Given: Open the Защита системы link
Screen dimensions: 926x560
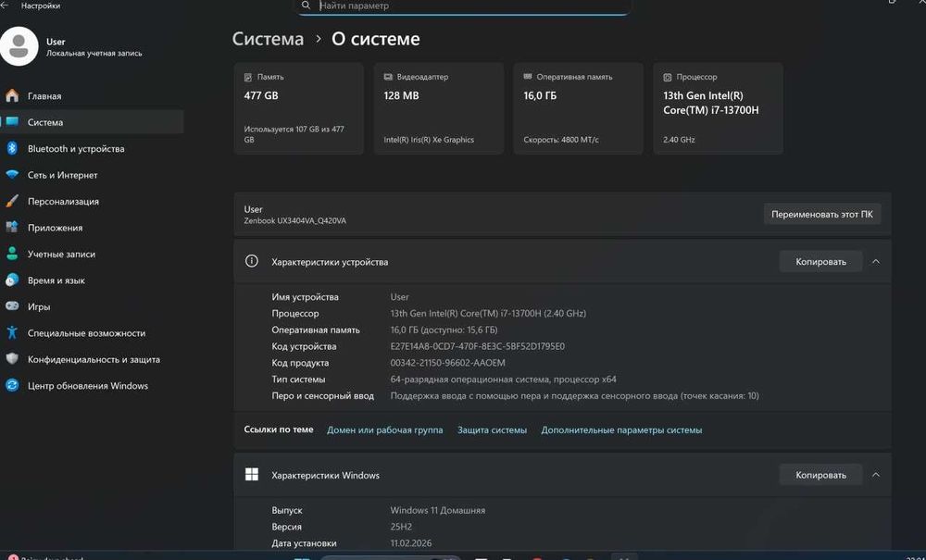Looking at the screenshot, I should [492, 430].
